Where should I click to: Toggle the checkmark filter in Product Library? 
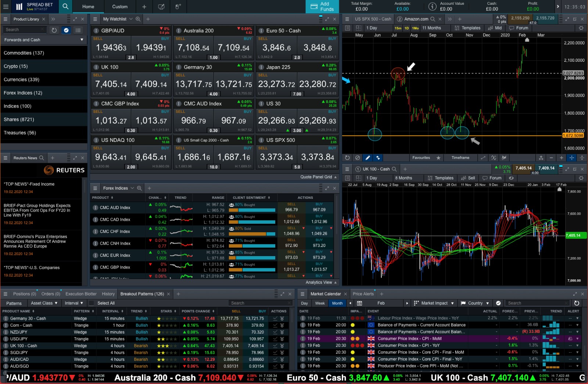[66, 30]
